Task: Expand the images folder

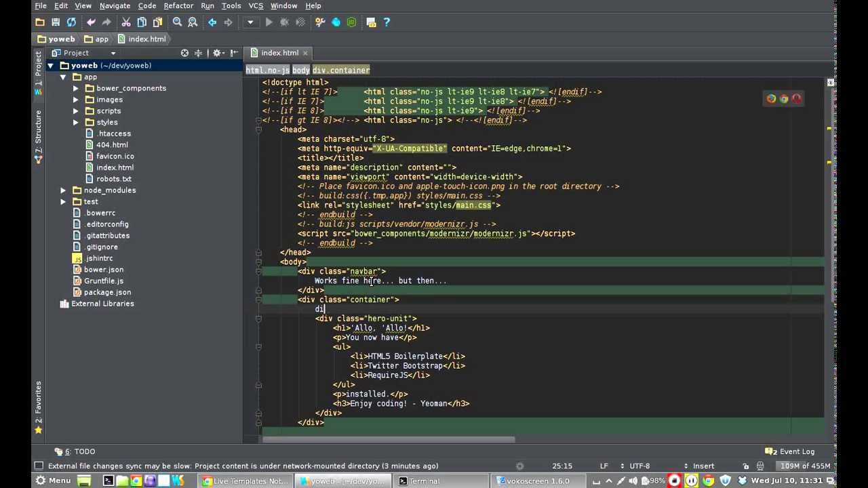Action: tap(76, 100)
